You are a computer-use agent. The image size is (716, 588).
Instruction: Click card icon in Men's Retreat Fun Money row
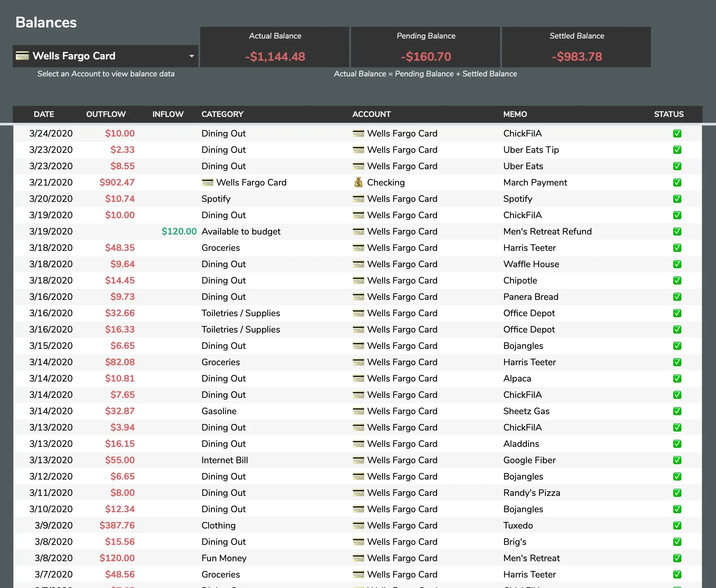click(x=358, y=558)
